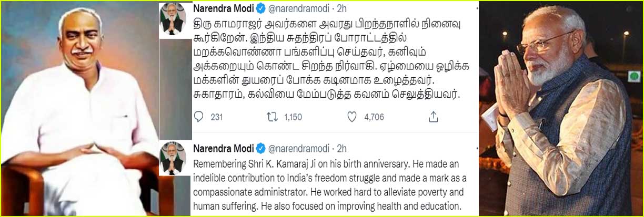Like the Tamil tweet with heart icon
This screenshot has height=217, width=644.
[x=352, y=117]
